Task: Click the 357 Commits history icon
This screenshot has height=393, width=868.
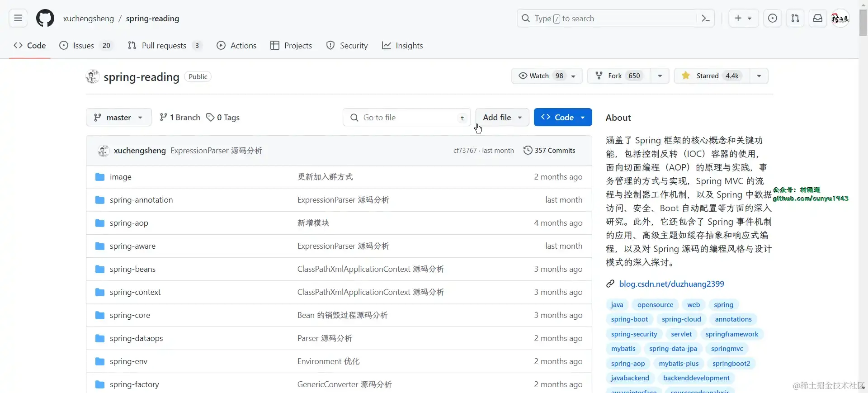Action: tap(528, 150)
